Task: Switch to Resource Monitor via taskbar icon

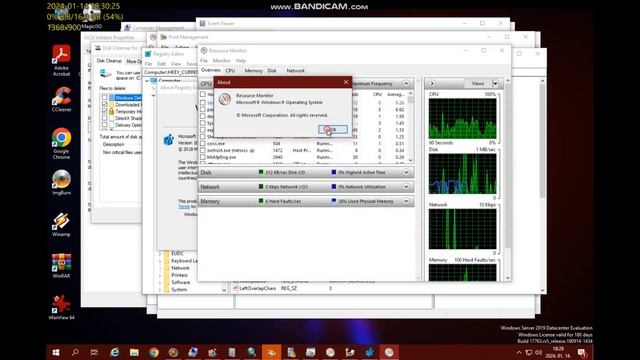Action: [389, 352]
